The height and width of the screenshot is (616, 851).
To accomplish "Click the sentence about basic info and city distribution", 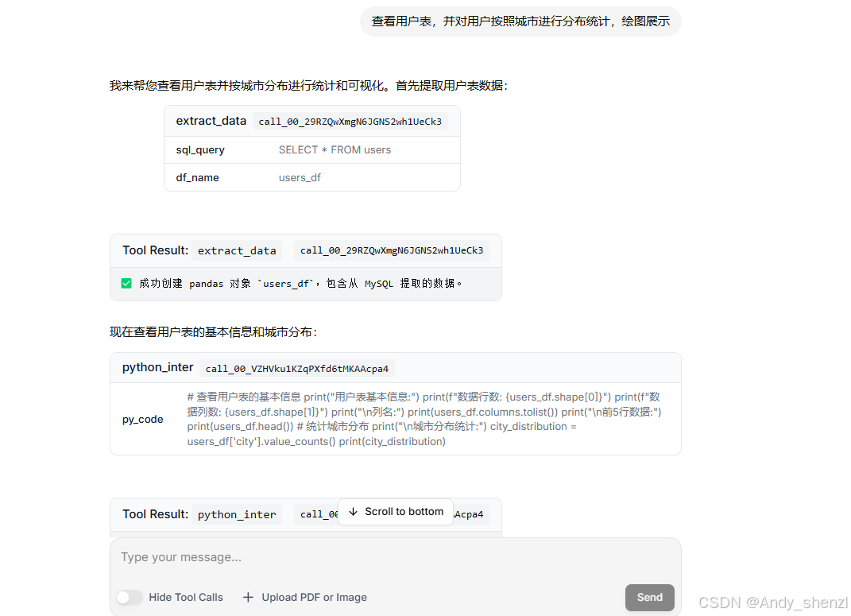I will tap(213, 332).
